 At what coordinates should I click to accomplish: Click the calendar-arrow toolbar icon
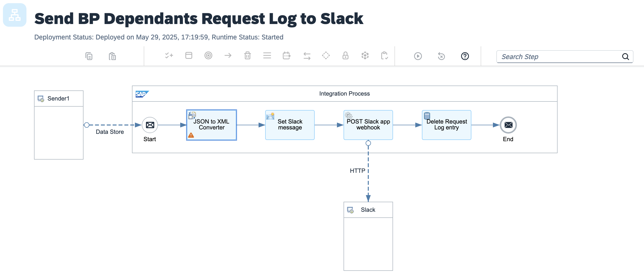pos(286,55)
